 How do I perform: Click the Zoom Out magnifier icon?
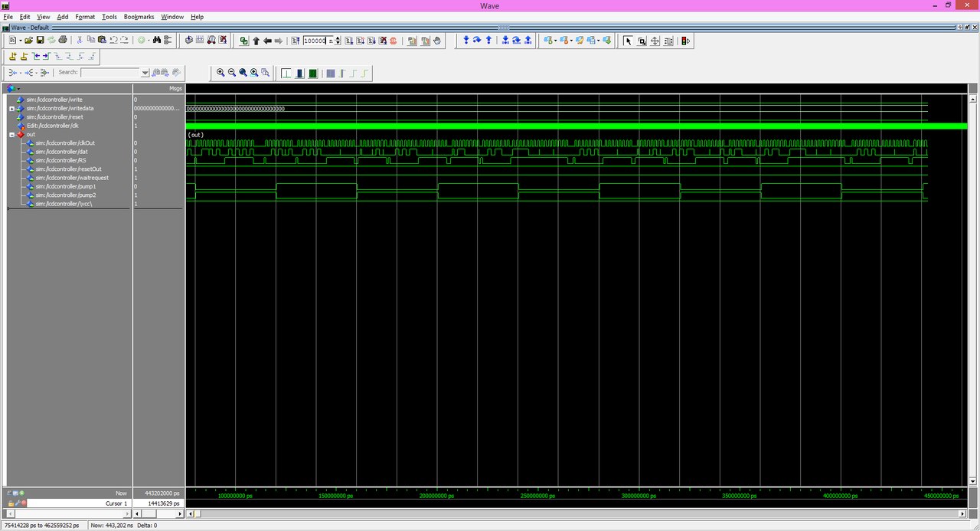(231, 73)
